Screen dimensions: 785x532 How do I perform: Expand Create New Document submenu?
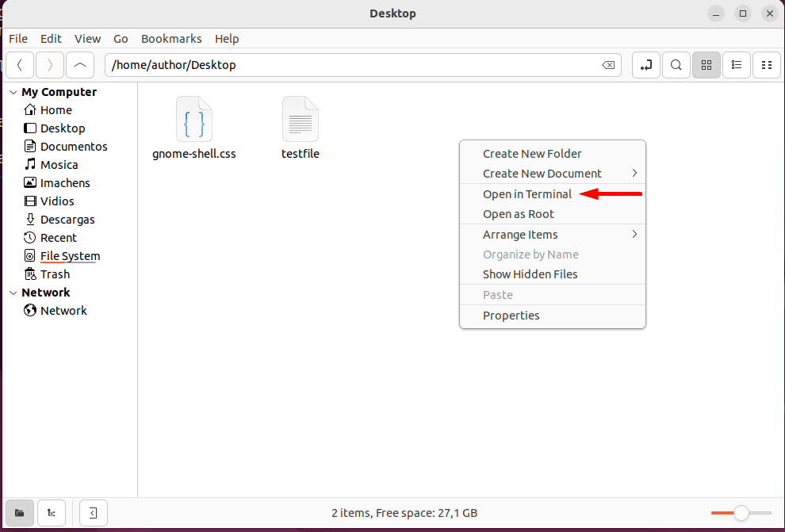[553, 174]
